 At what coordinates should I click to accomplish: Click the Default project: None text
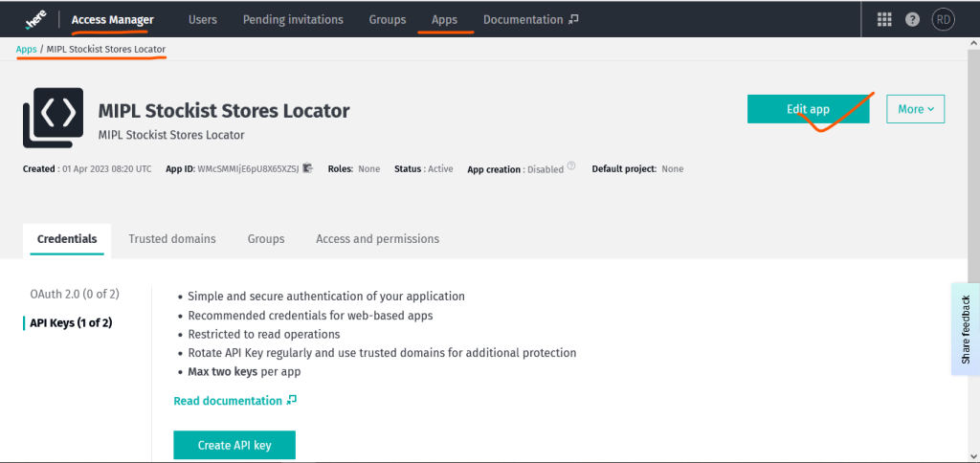click(x=637, y=168)
